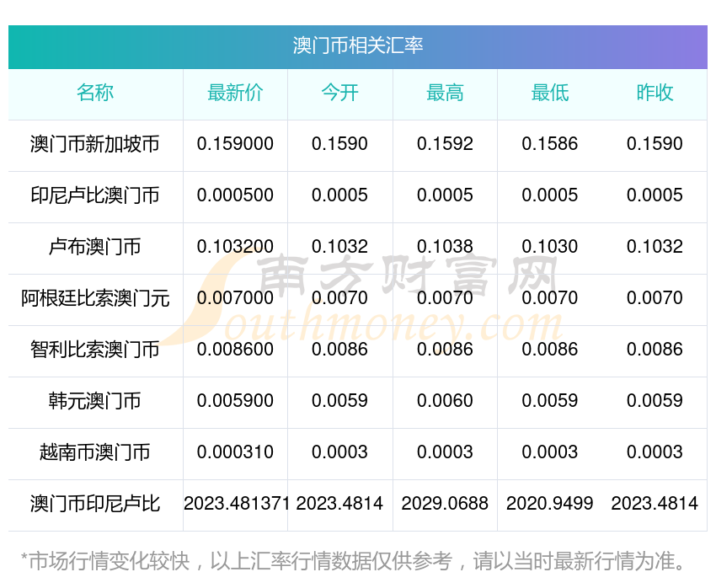
Task: Click the table title 澳门币相关汇率
Action: [x=358, y=45]
